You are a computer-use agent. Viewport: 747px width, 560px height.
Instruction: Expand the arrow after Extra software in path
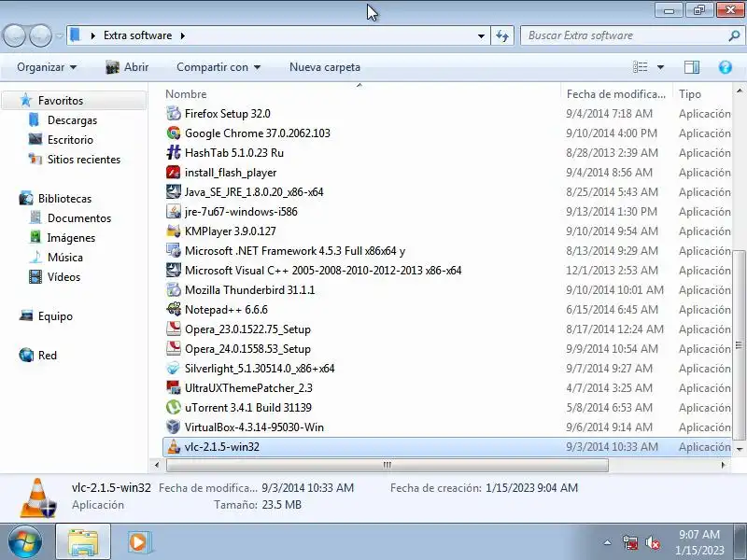[182, 35]
